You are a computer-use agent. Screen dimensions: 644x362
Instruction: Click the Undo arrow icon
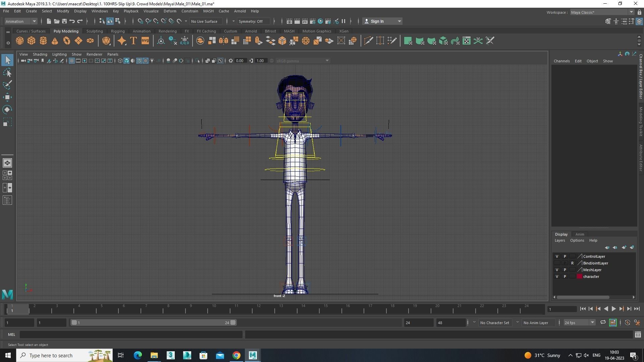72,21
